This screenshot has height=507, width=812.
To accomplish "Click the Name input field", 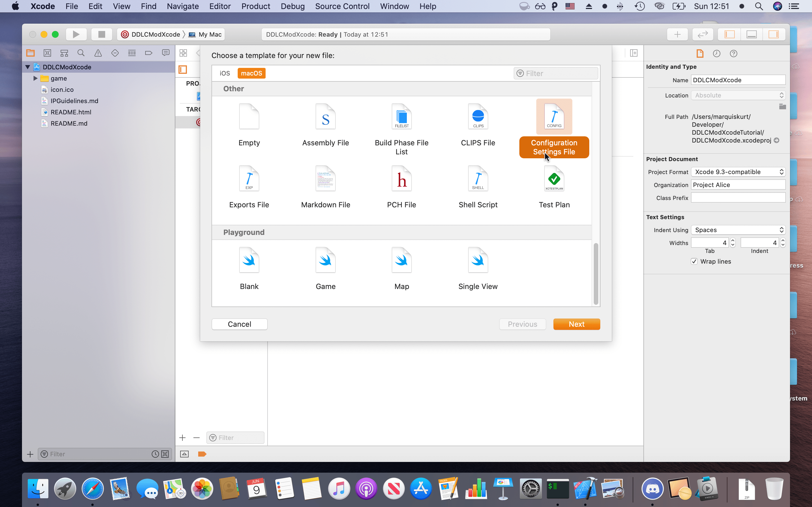I will 738,80.
